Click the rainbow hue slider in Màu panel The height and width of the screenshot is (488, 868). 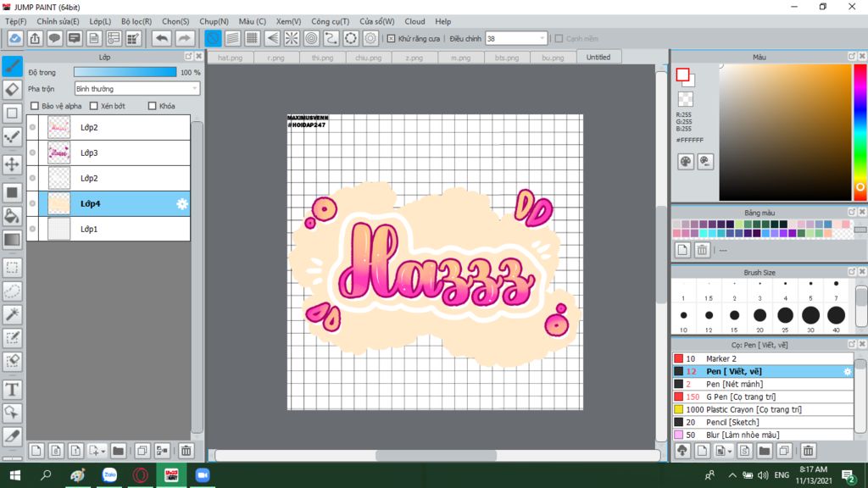coord(860,131)
